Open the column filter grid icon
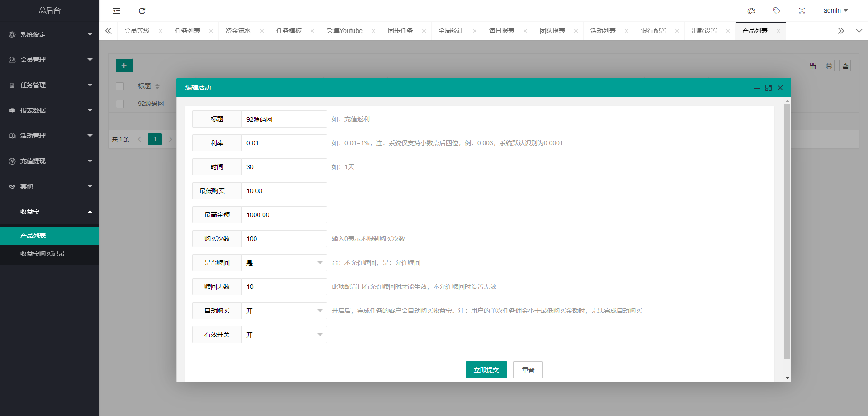 813,66
